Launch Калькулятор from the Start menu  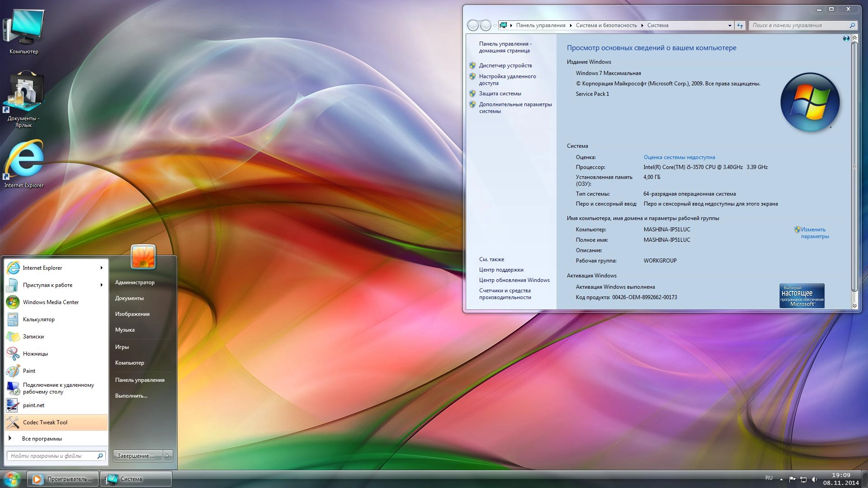click(56, 319)
